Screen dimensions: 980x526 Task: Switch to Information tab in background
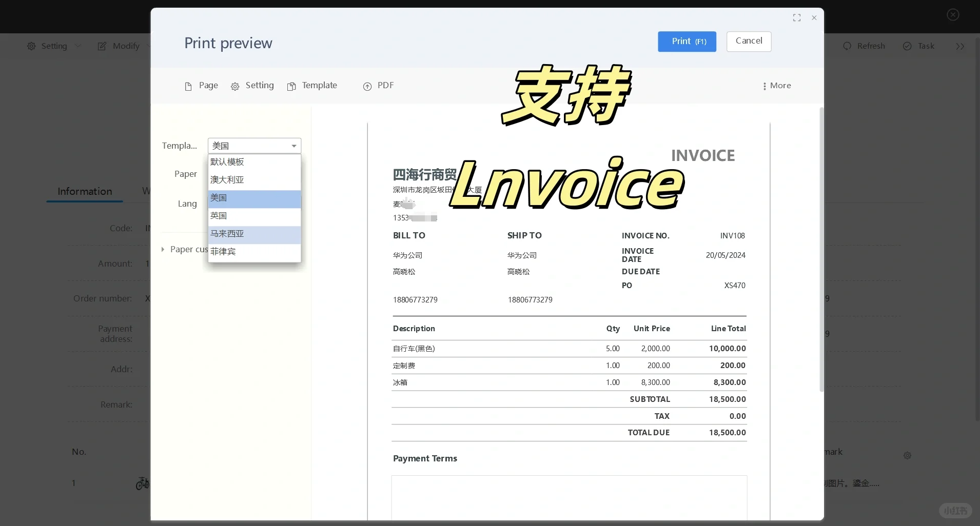[x=85, y=192]
